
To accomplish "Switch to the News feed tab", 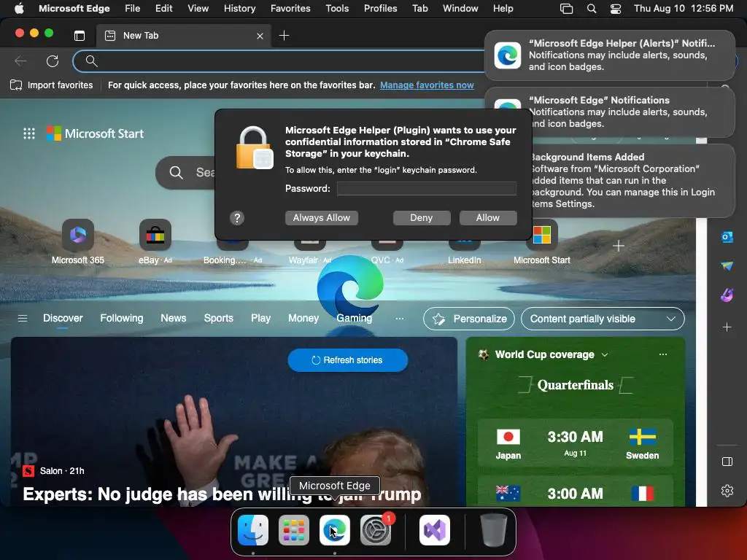I will 173,318.
